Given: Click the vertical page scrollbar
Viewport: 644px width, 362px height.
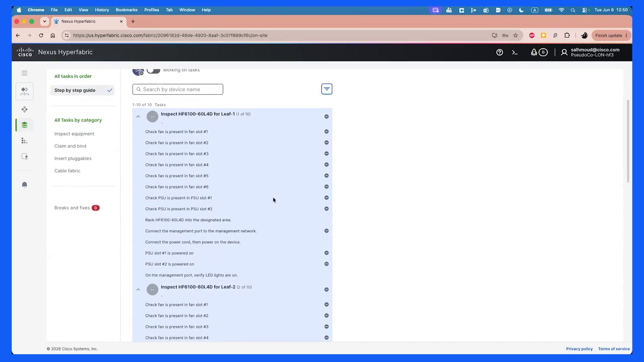Looking at the screenshot, I should pos(628,141).
